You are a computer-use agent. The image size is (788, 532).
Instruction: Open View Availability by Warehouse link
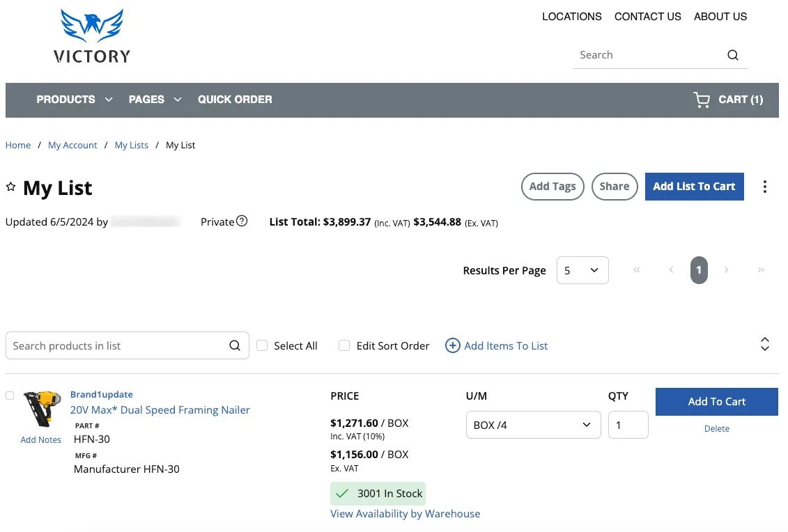(405, 514)
